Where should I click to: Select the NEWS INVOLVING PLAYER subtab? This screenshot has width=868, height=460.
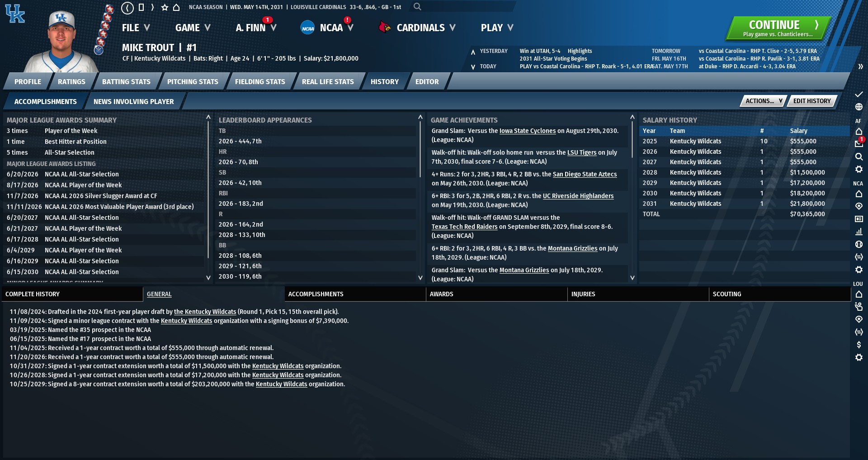point(133,102)
